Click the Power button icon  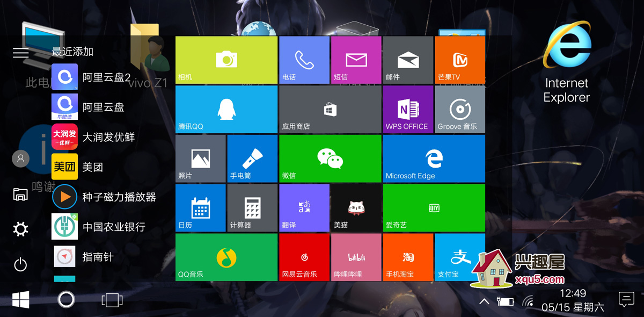point(20,264)
